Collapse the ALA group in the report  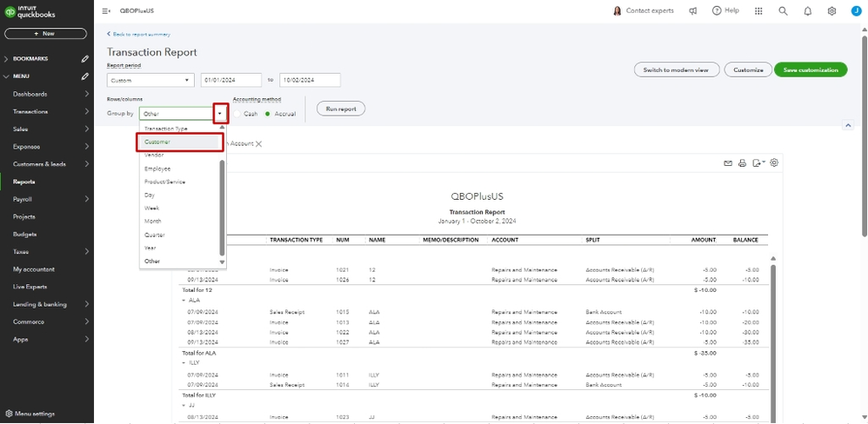click(184, 300)
